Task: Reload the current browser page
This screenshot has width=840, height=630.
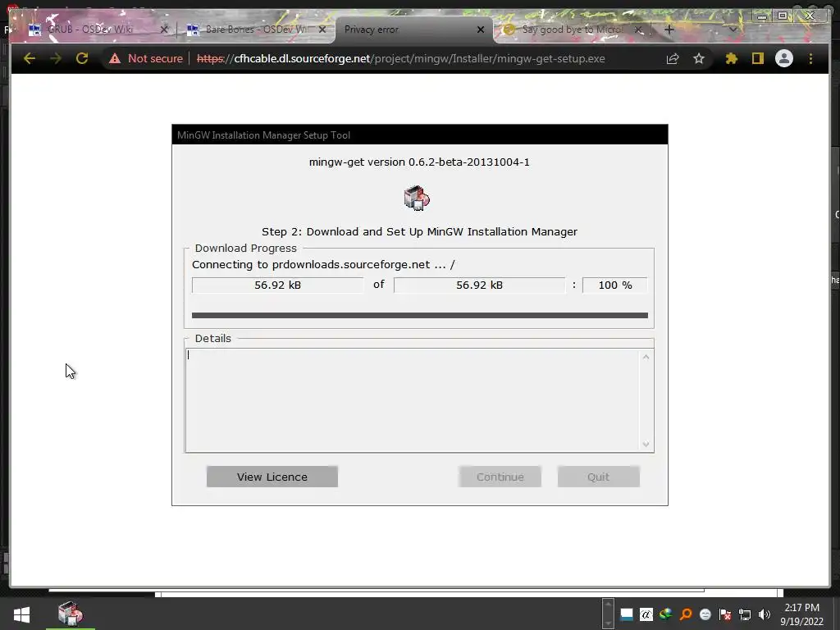Action: [82, 58]
